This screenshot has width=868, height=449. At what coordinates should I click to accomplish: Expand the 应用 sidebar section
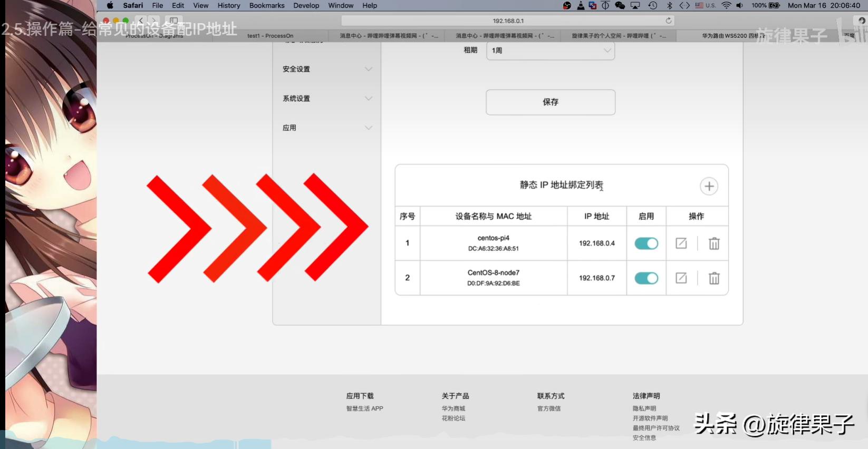(x=327, y=128)
